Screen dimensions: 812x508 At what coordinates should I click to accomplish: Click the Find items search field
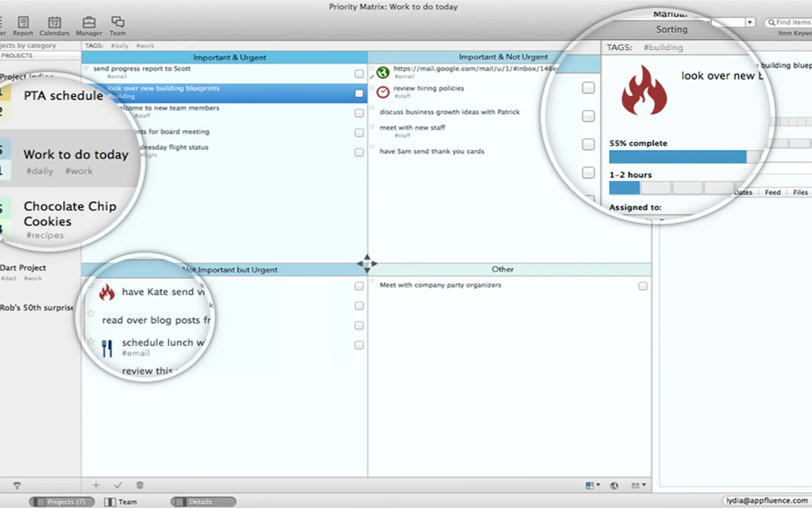click(x=789, y=22)
